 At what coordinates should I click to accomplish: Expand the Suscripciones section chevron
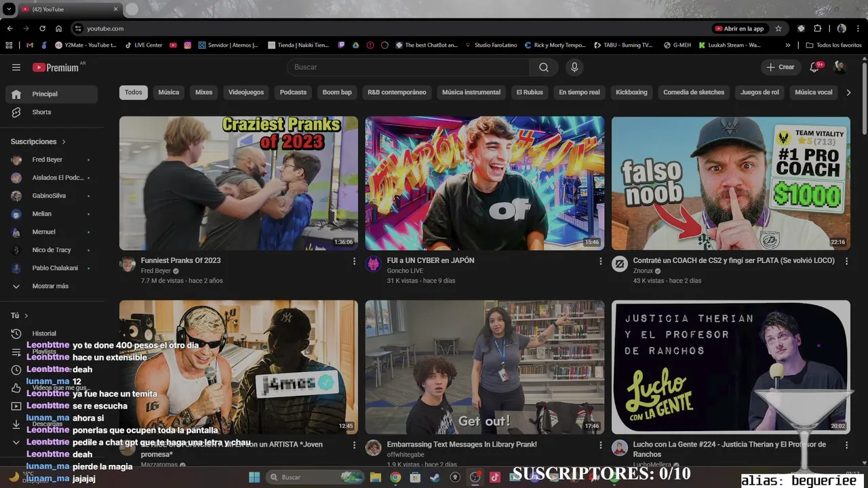[64, 142]
